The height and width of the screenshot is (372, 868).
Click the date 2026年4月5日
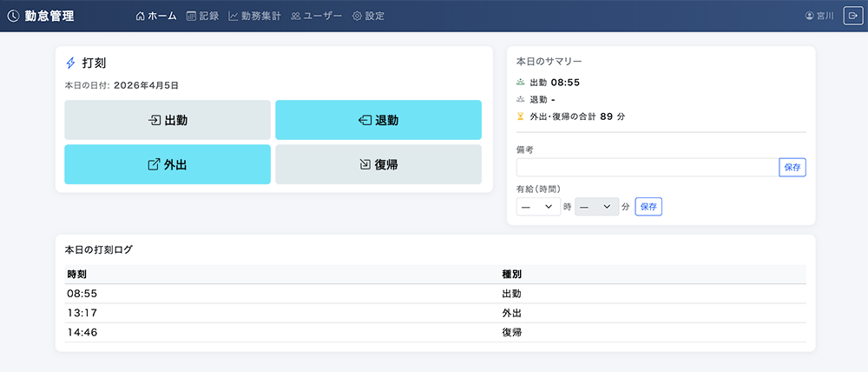146,86
